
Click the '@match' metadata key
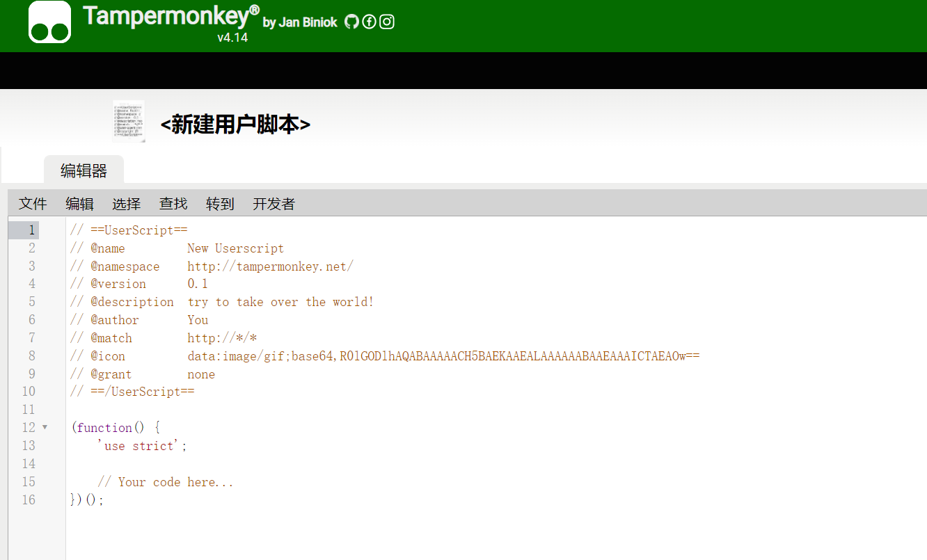click(111, 338)
